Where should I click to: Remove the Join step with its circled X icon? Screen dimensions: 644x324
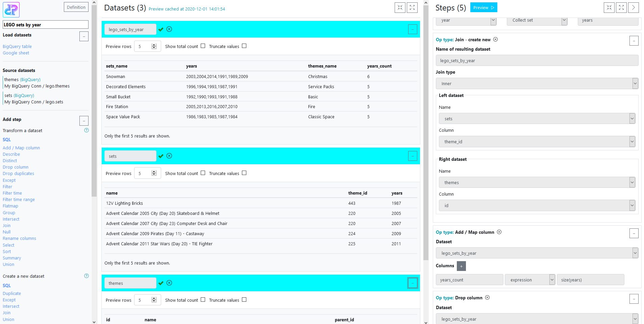pos(496,40)
